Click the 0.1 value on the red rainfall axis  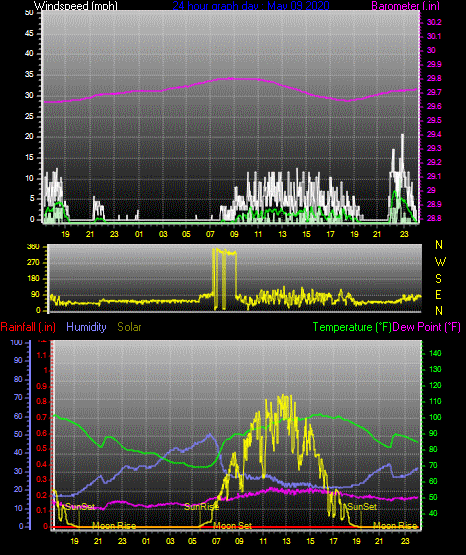42,510
